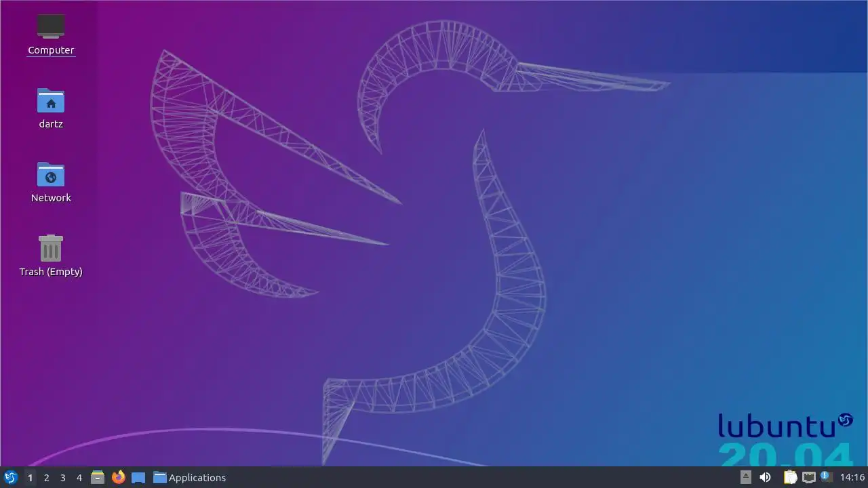Click the show desktop icon
Image resolution: width=868 pixels, height=488 pixels.
click(138, 477)
